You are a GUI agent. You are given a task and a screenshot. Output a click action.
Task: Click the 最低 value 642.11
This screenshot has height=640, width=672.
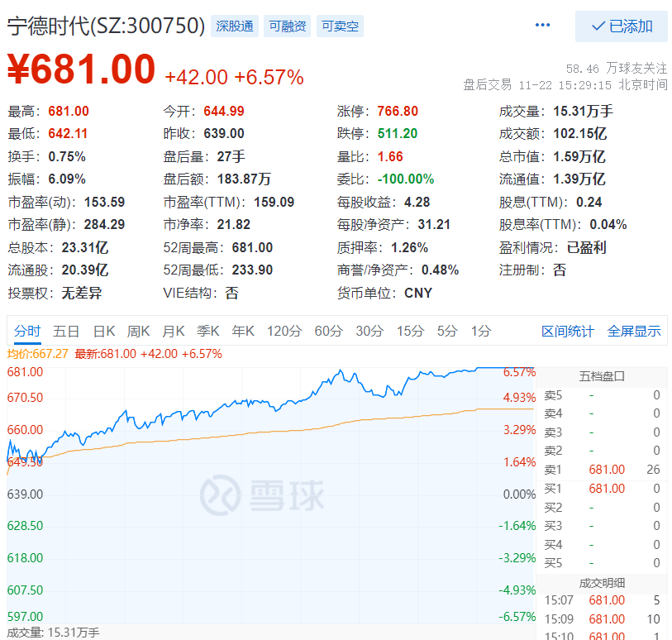(x=68, y=134)
